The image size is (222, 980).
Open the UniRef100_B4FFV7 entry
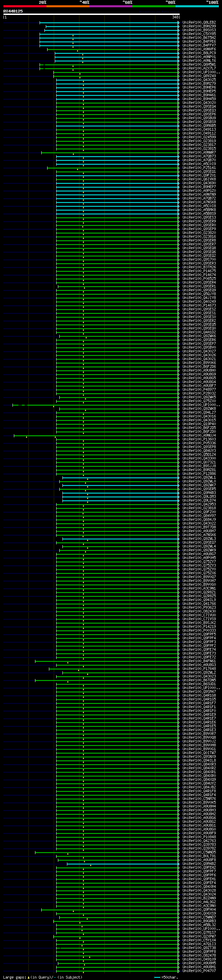click(x=199, y=45)
